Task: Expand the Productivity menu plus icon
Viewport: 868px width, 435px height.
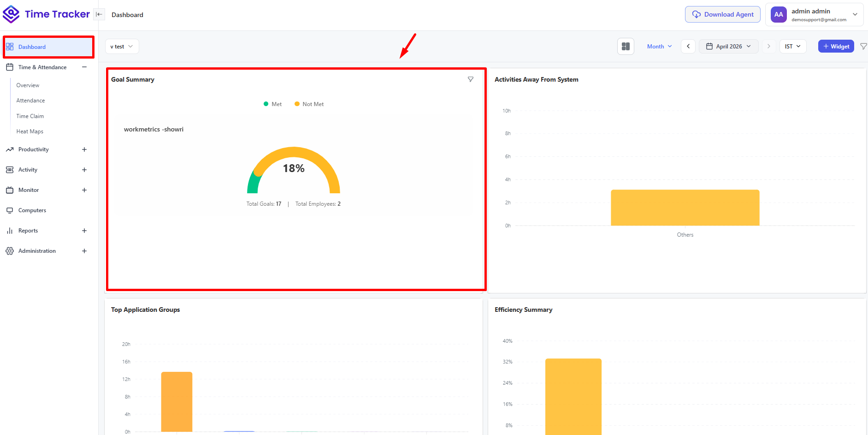Action: (84, 149)
